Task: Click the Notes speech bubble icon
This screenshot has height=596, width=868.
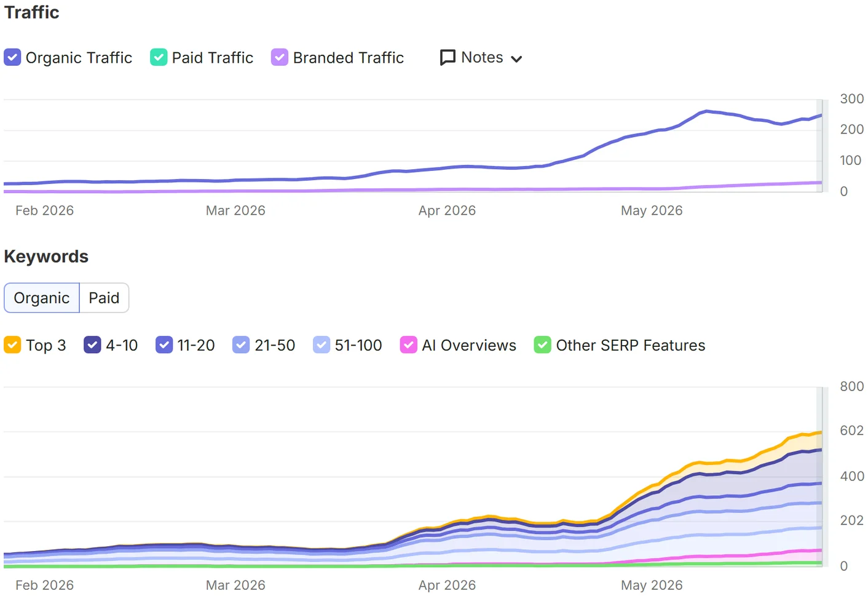Action: coord(448,57)
